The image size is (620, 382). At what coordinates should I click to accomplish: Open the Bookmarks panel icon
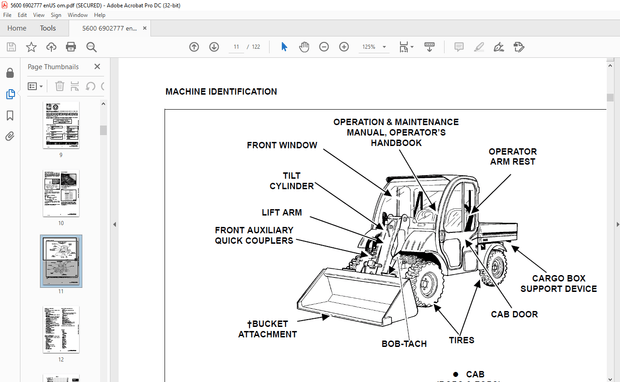10,115
